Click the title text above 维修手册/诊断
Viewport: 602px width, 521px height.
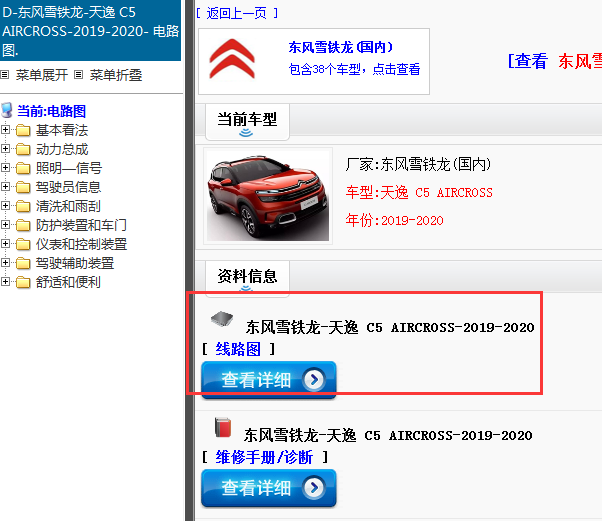(388, 435)
